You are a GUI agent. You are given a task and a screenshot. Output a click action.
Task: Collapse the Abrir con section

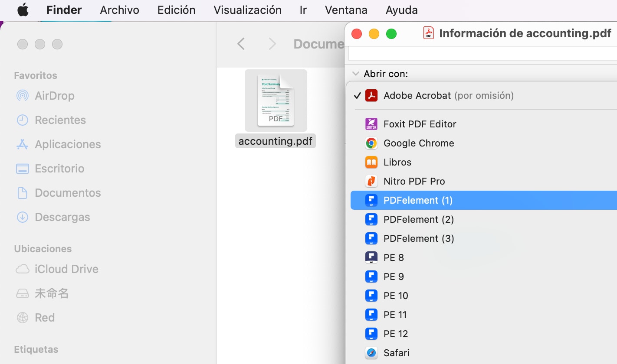click(x=356, y=74)
